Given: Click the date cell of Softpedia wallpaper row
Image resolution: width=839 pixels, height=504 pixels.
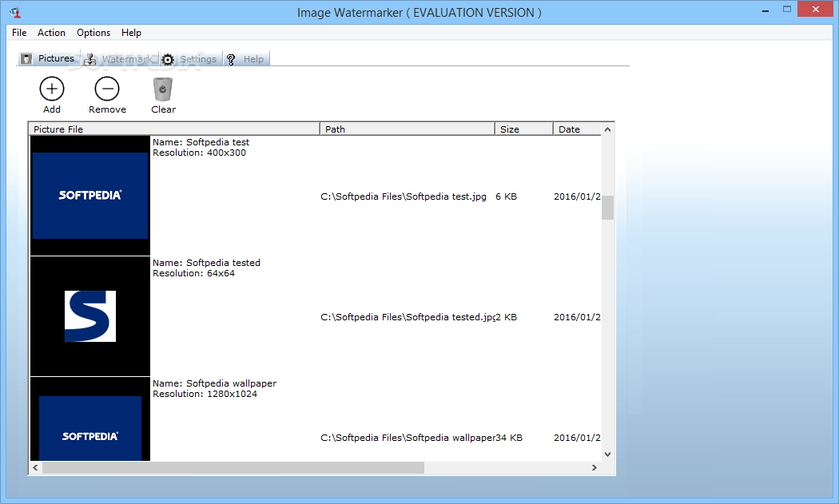Looking at the screenshot, I should click(577, 438).
